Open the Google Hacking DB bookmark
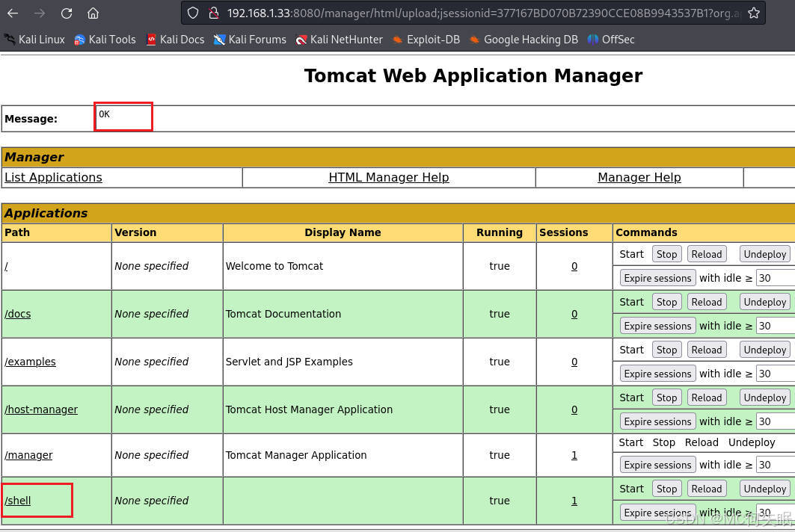 coord(524,40)
